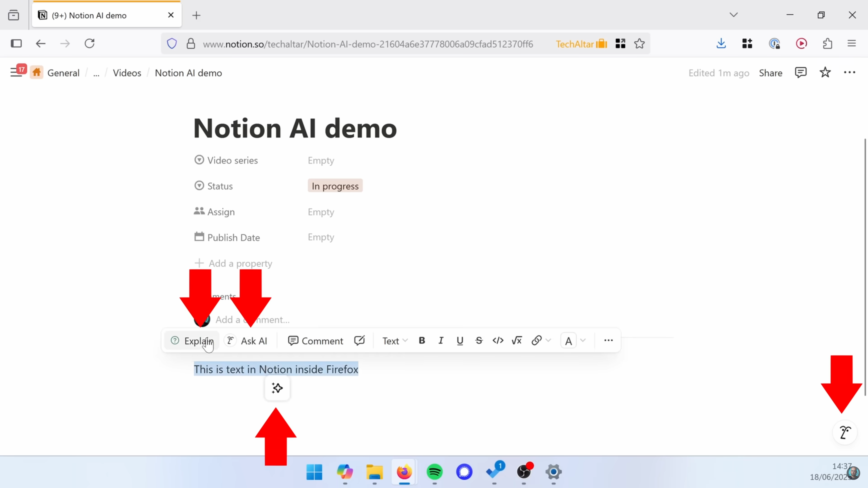Image resolution: width=868 pixels, height=488 pixels.
Task: Select the Notion AI demo browser tab
Action: pos(106,15)
